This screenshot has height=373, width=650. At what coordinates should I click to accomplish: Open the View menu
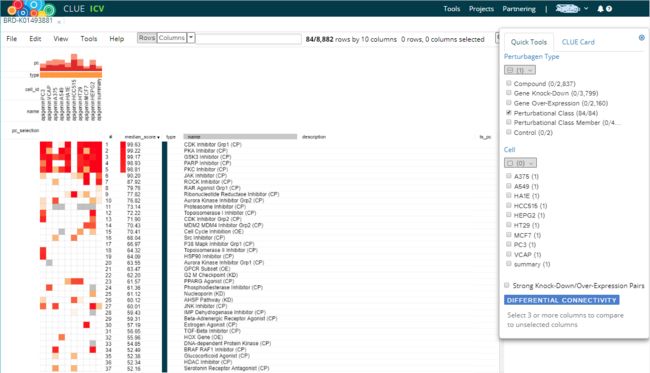pos(61,39)
